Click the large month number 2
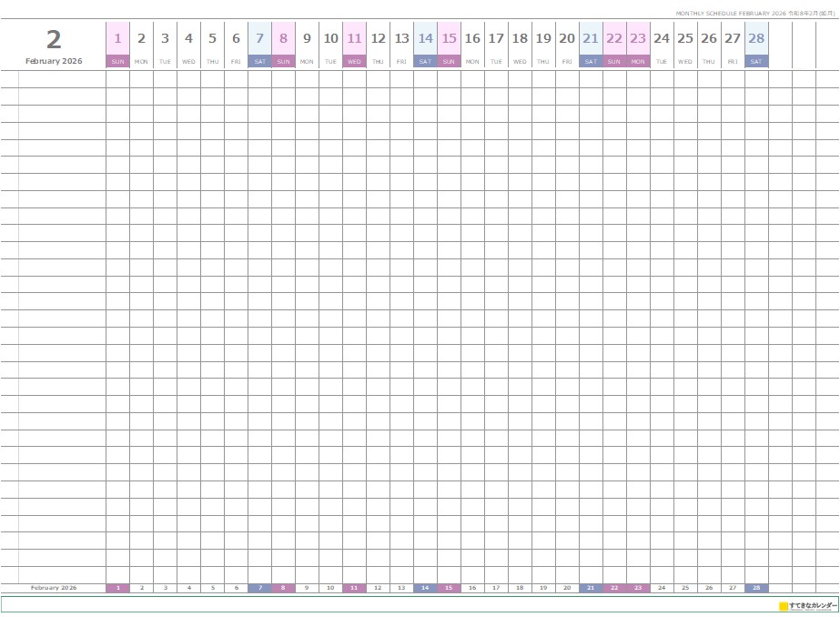840x617 pixels. [54, 39]
